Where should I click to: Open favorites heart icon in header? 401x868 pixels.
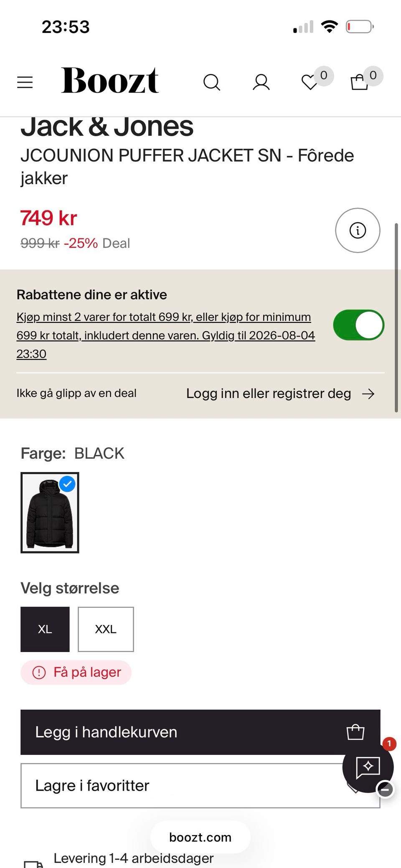(x=310, y=82)
